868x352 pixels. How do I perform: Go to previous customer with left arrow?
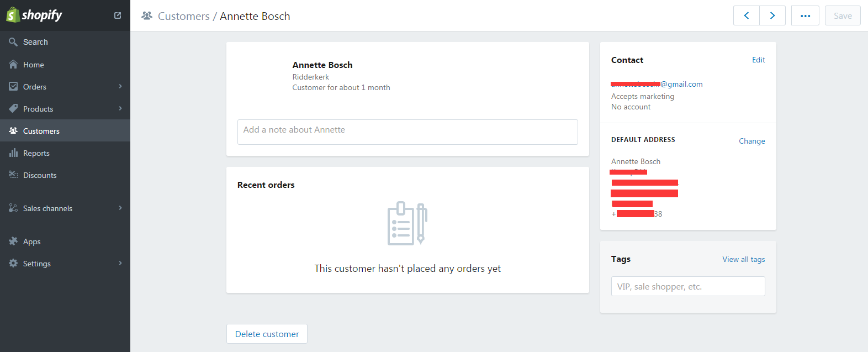pyautogui.click(x=747, y=15)
